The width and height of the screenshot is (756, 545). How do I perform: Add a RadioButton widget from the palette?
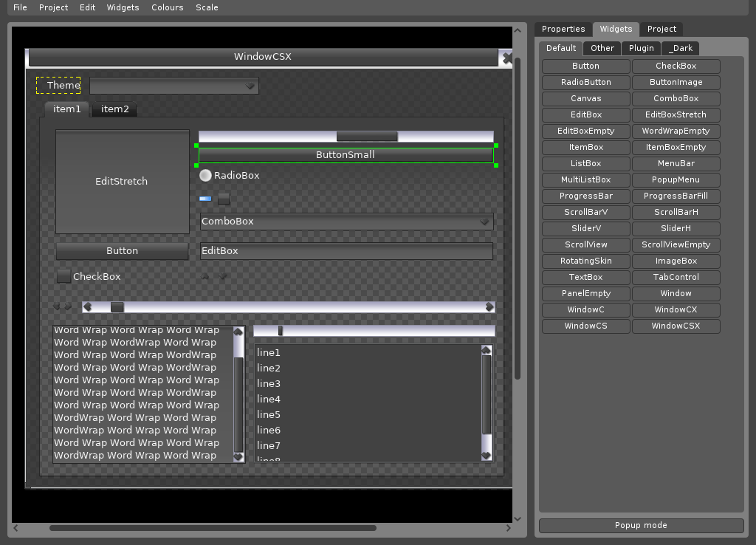(585, 83)
